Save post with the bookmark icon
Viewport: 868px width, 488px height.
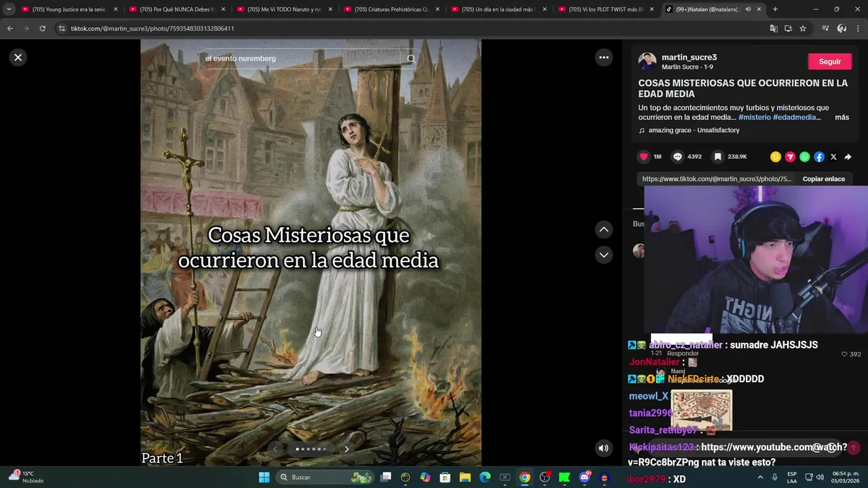tap(717, 157)
